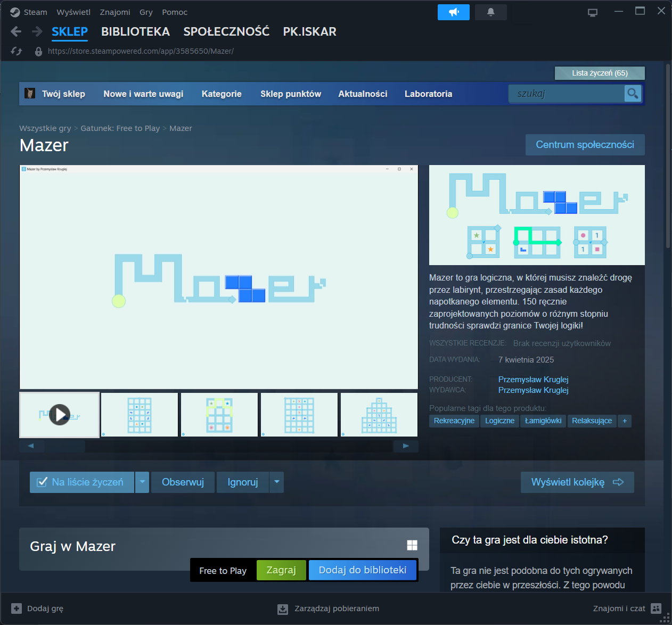Open the Gry menu
Image resolution: width=672 pixels, height=625 pixels.
(x=146, y=12)
